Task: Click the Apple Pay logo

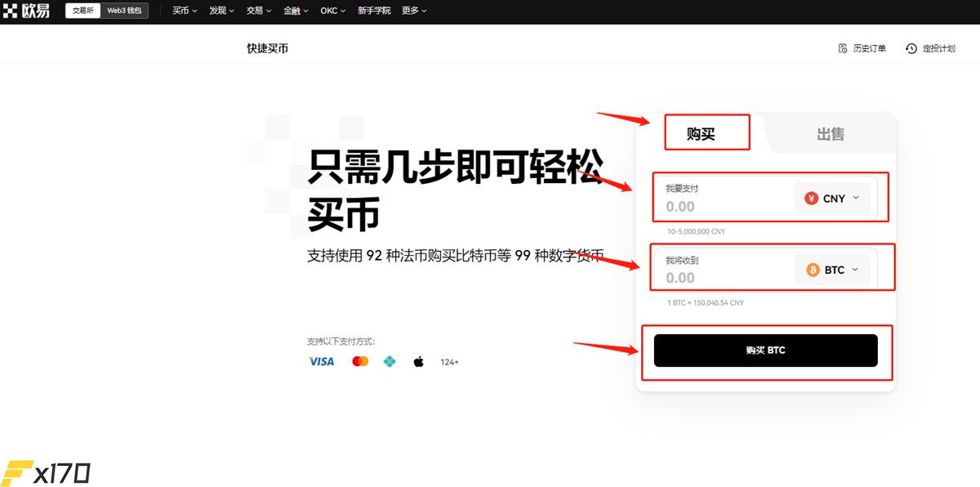Action: [418, 361]
